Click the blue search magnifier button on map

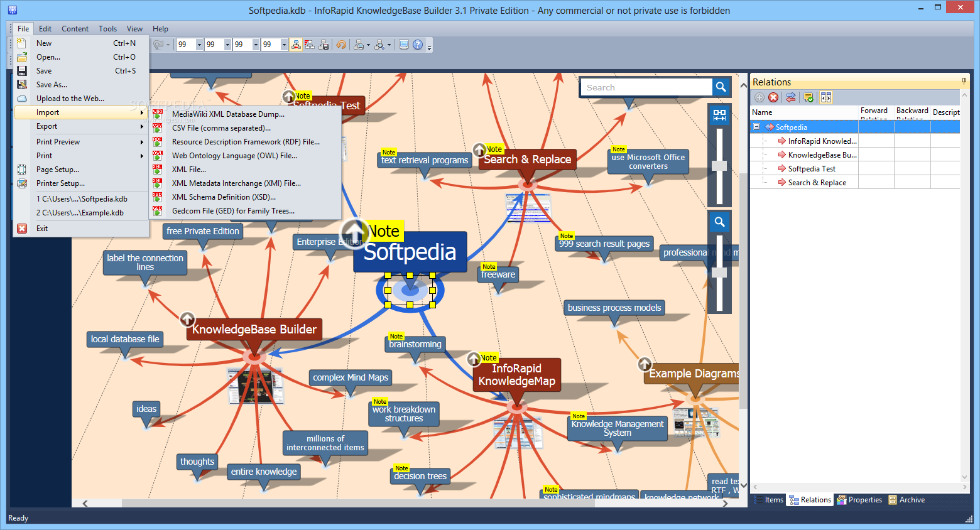[x=721, y=87]
